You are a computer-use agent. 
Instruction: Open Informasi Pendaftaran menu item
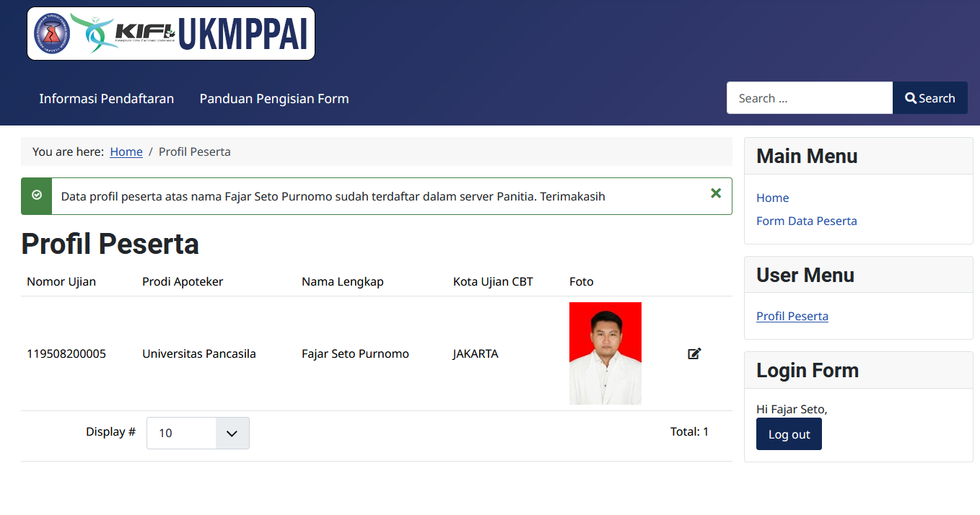(x=106, y=99)
